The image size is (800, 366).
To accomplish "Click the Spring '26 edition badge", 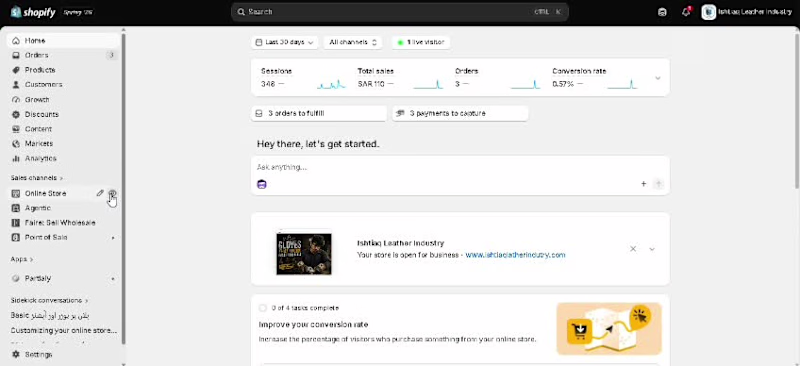I will pos(78,12).
